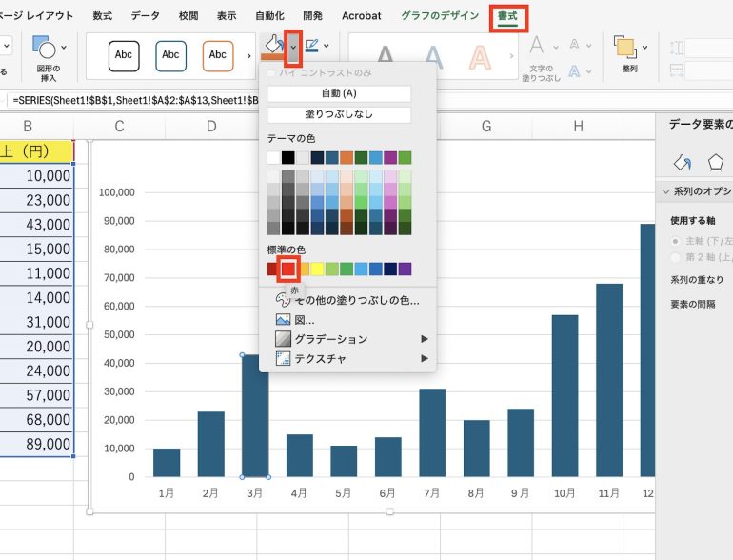
Task: Select cell containing 89,000
Action: tap(36, 444)
